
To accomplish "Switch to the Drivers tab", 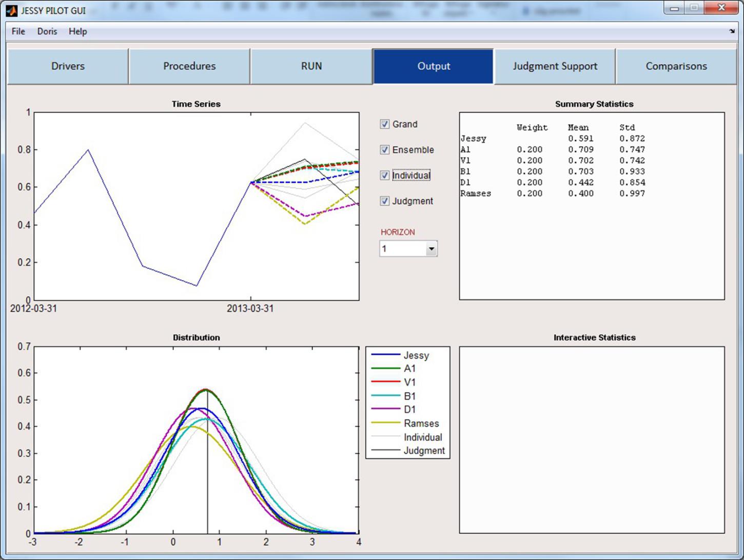I will point(68,66).
